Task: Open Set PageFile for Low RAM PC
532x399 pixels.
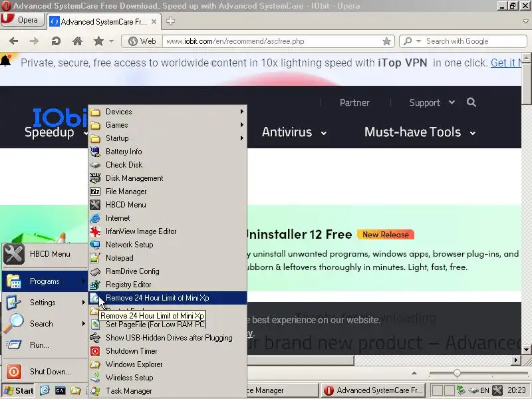Action: 168,325
